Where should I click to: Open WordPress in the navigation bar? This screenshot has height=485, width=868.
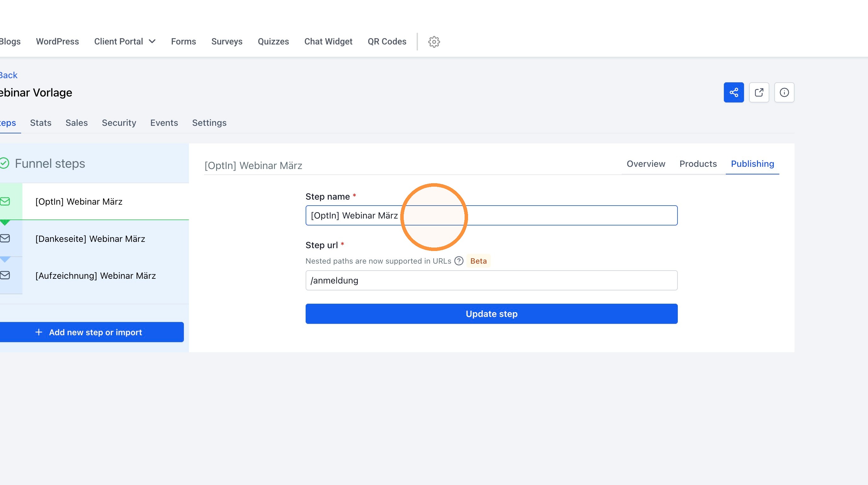57,41
